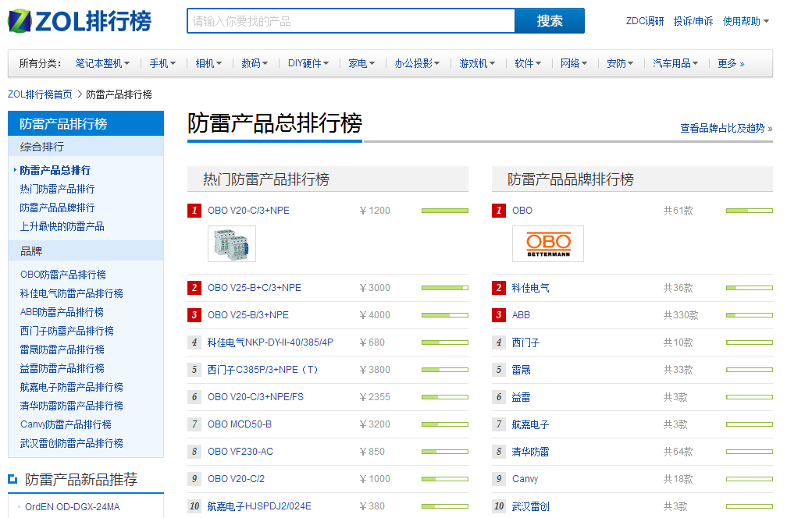This screenshot has width=812, height=518.
Task: Open OrdEN OD-DGX-24MA new product link
Action: pyautogui.click(x=73, y=506)
